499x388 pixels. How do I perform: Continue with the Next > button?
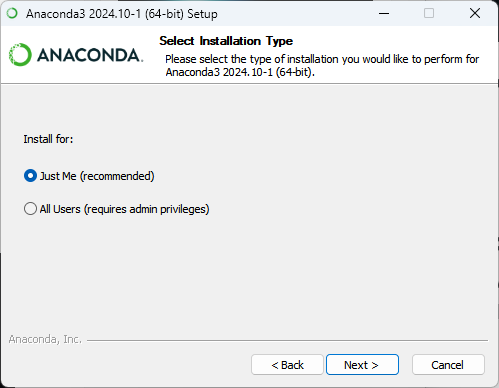coord(362,365)
